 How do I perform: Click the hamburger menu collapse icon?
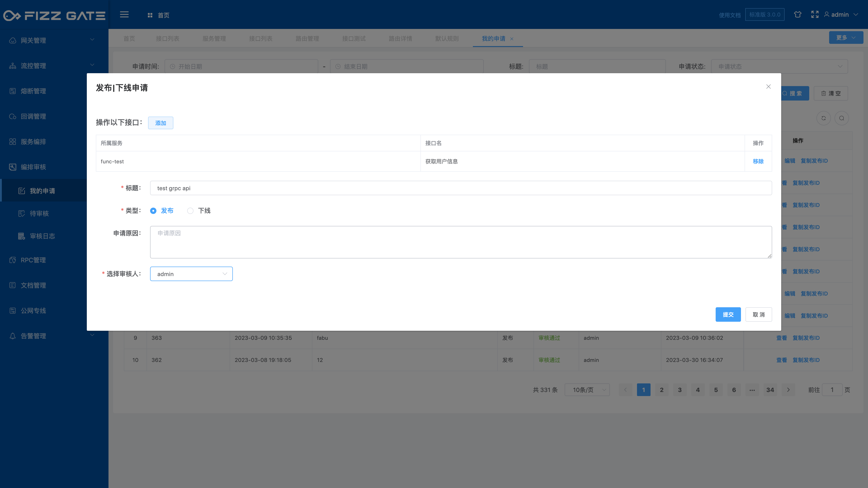pyautogui.click(x=124, y=14)
